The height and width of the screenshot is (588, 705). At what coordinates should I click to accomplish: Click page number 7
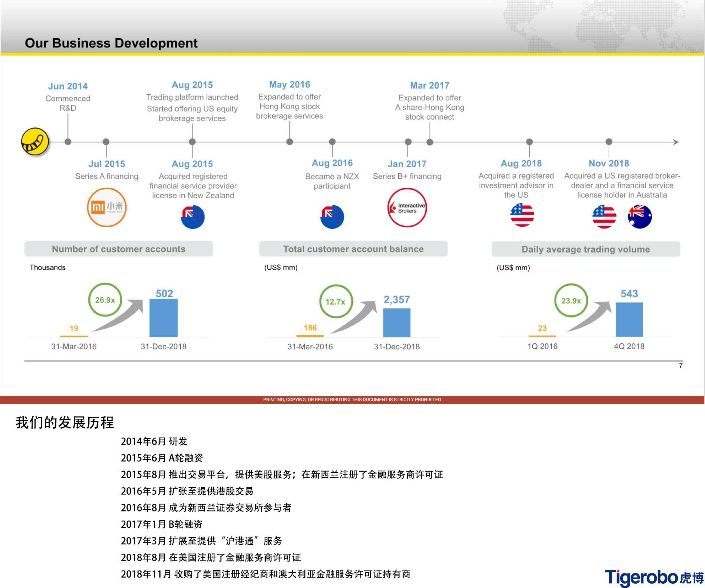[x=681, y=366]
